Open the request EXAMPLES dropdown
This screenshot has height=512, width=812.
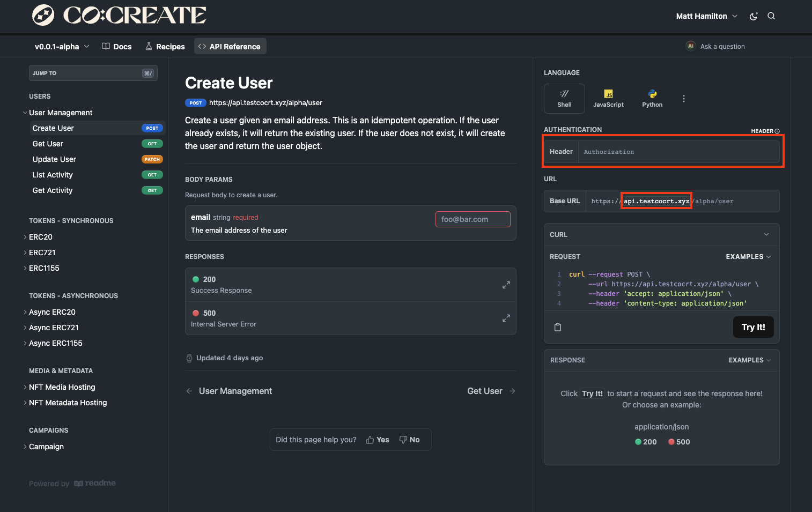click(x=748, y=257)
